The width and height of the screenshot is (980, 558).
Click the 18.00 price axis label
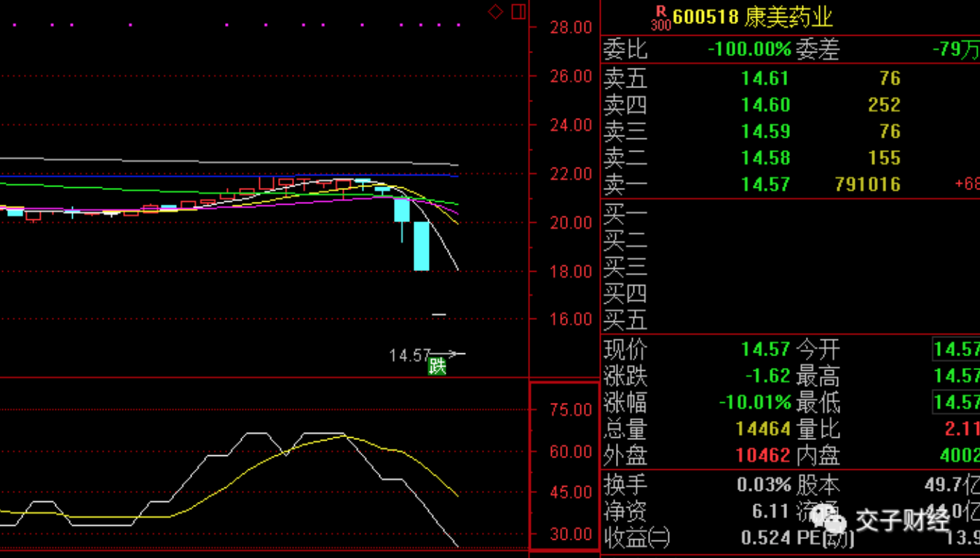[x=572, y=272]
